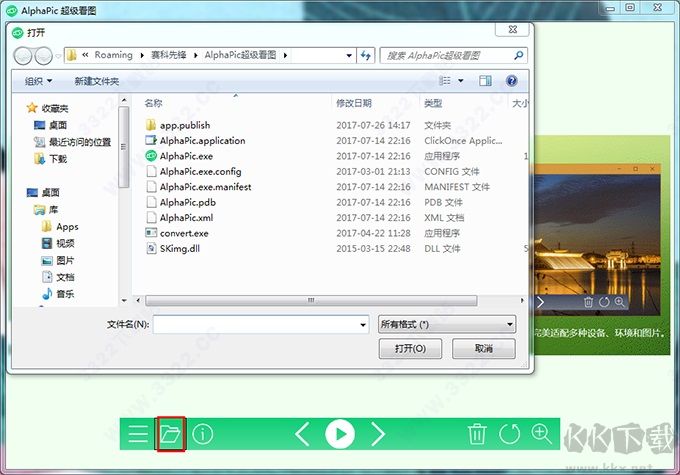The height and width of the screenshot is (475, 680).
Task: Click the horizontal scrollbar of file list
Action: (311, 300)
